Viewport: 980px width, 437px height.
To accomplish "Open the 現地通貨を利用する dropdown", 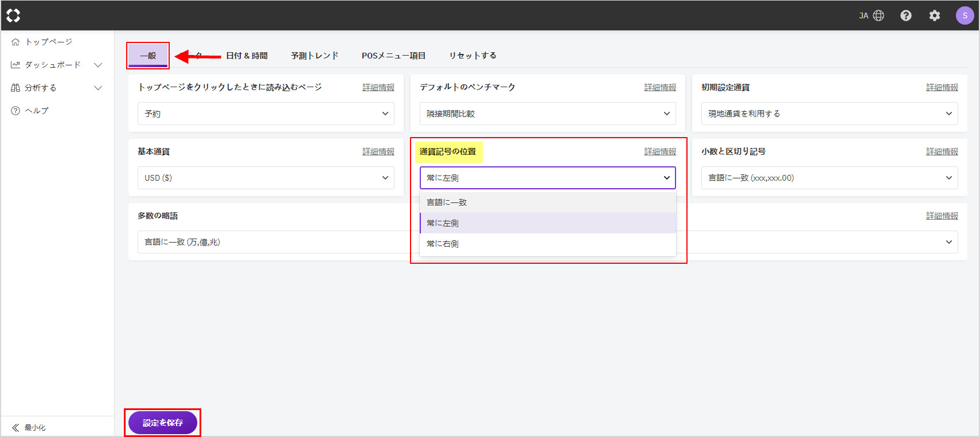I will [x=830, y=114].
